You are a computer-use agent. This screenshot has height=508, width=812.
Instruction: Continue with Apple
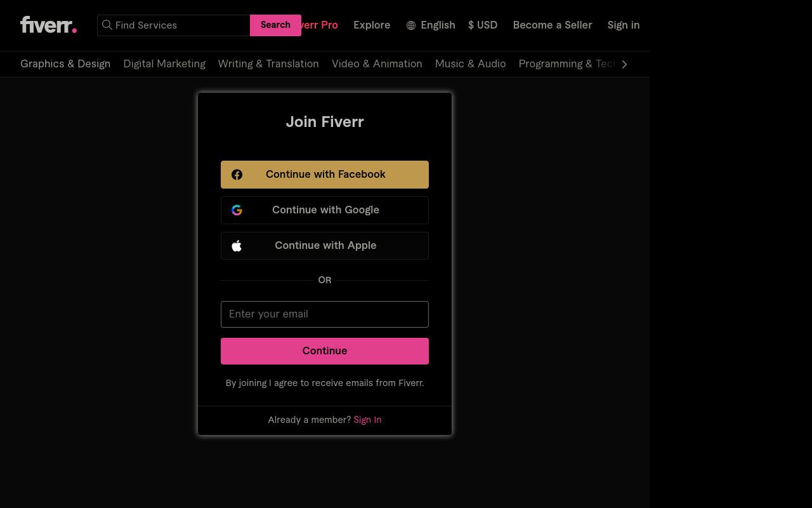click(x=325, y=246)
